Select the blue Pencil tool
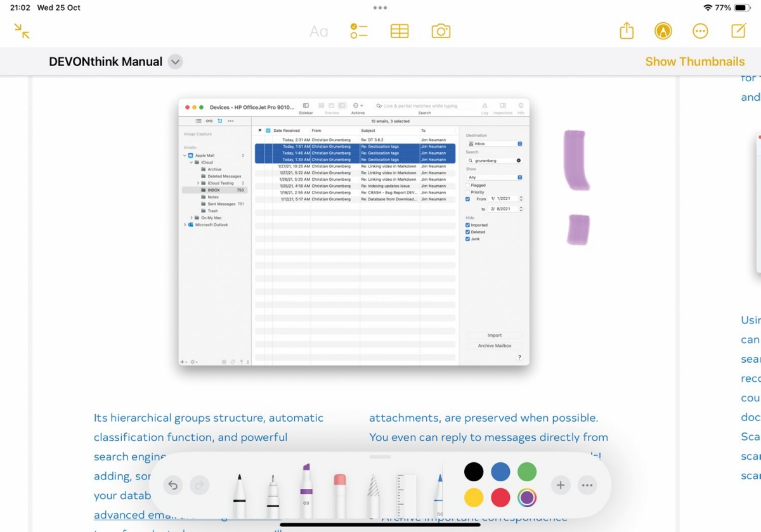 [439, 496]
